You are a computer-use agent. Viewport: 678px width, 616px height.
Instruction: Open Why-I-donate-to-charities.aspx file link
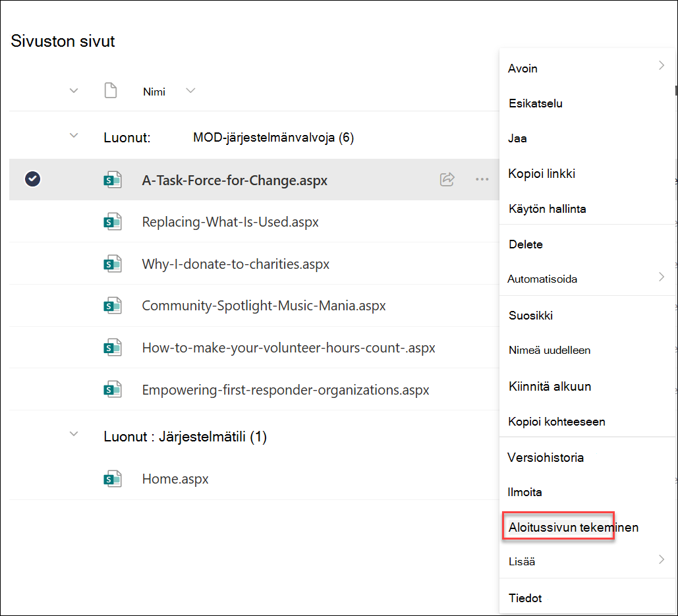tap(236, 264)
